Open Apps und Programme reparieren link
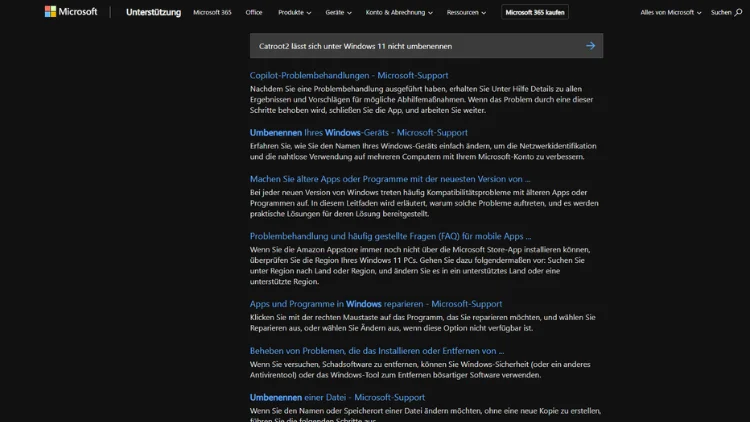Image resolution: width=750 pixels, height=422 pixels. point(376,304)
